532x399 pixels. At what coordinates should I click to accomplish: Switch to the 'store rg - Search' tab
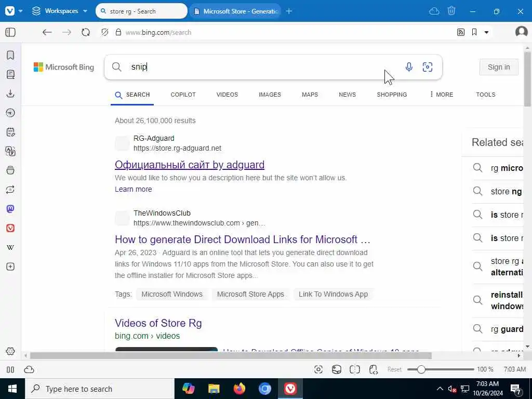(x=141, y=11)
